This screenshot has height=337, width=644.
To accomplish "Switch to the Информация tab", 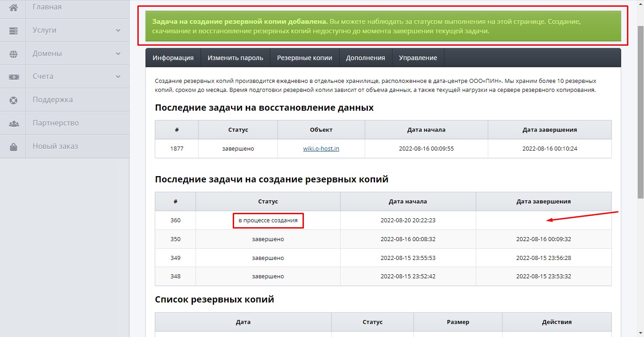I will point(173,58).
